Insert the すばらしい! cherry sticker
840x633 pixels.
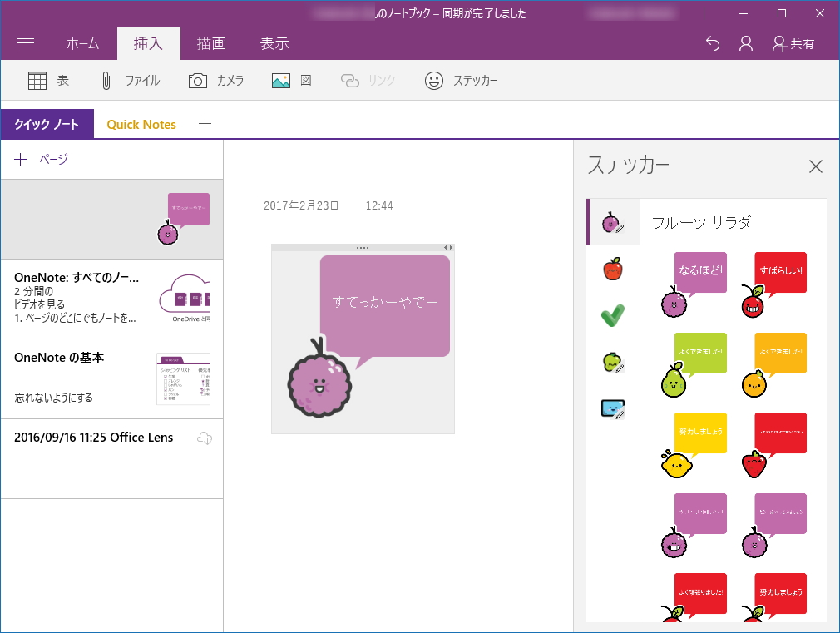click(774, 284)
